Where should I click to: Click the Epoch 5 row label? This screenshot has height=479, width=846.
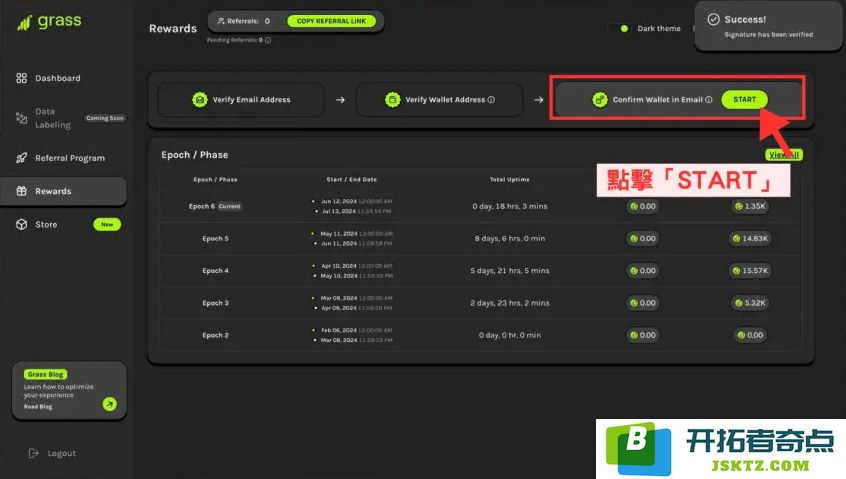click(215, 238)
